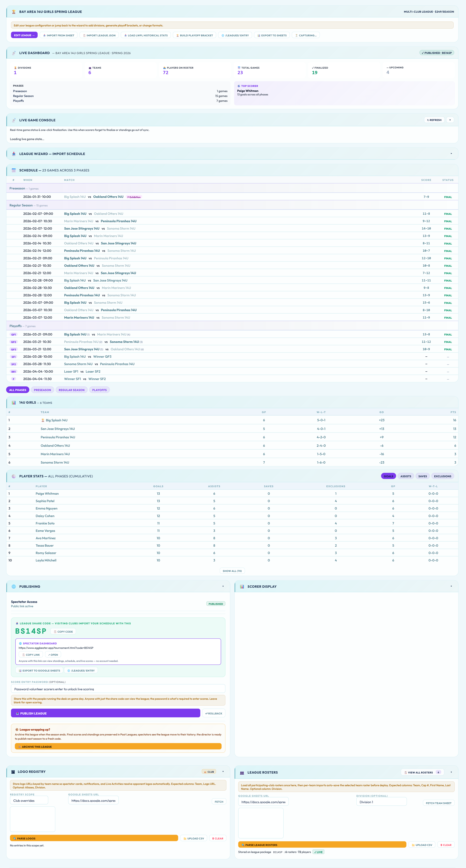Image resolution: width=466 pixels, height=868 pixels.
Task: Sort player stats by Saves
Action: 422,476
